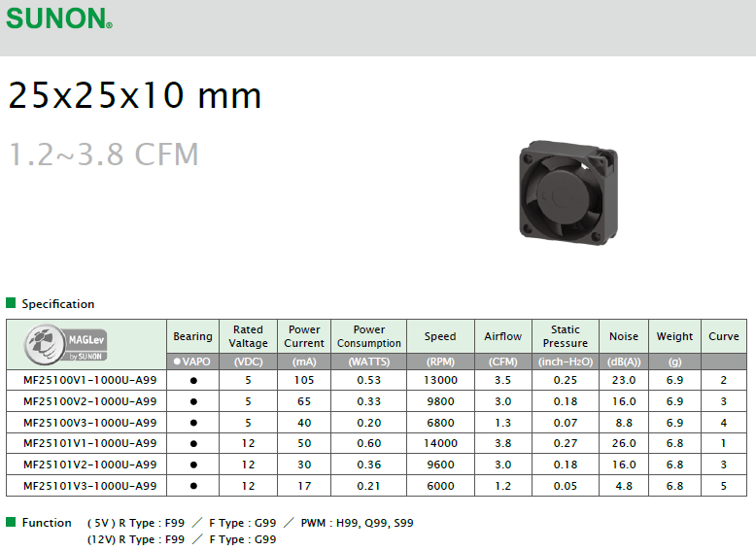The width and height of the screenshot is (756, 551).
Task: Click the green square beside Function
Action: click(x=11, y=522)
